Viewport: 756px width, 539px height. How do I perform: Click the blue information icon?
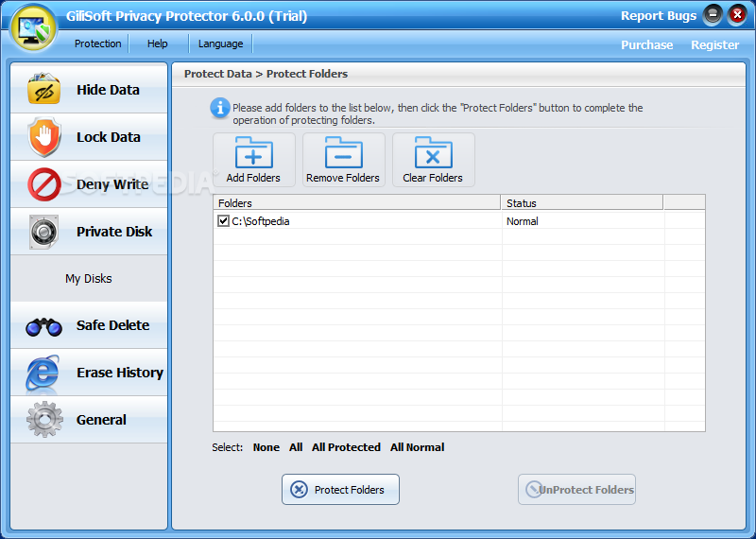(x=220, y=108)
